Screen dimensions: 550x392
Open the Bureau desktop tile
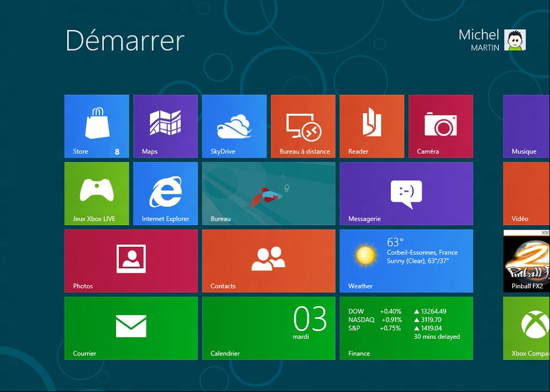tap(269, 194)
